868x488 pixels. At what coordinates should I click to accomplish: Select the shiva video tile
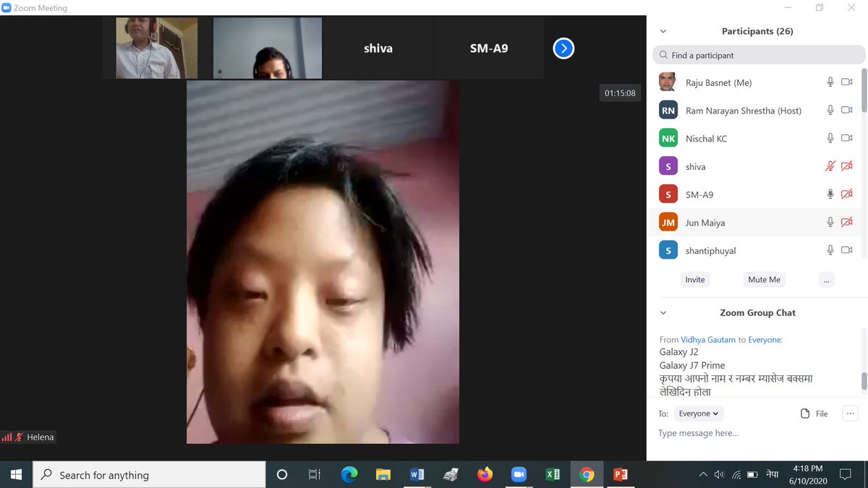point(378,48)
